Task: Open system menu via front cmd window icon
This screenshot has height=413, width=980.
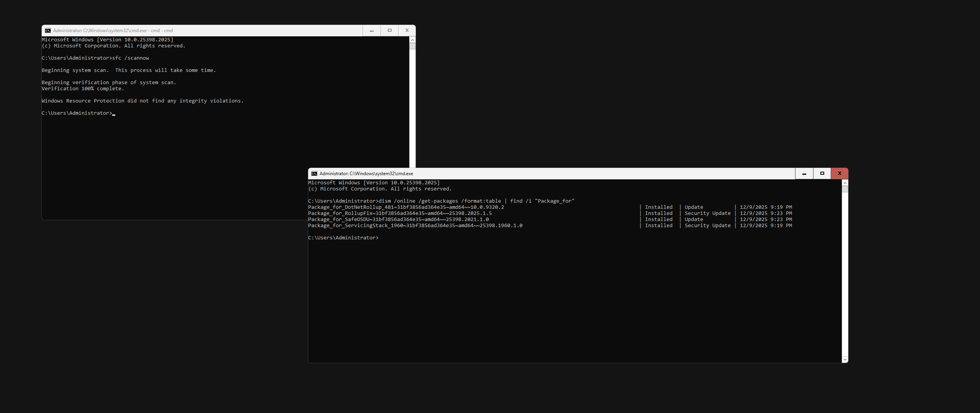Action: (314, 174)
